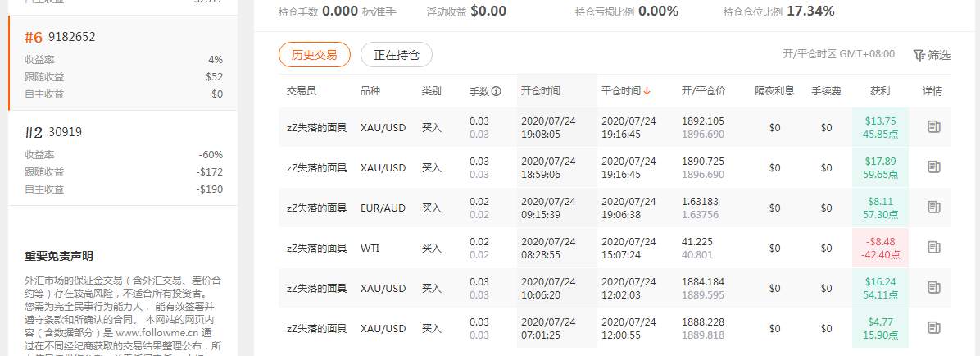Click profit $17.89 cell
Screen dimensions: 980x356
pos(880,167)
